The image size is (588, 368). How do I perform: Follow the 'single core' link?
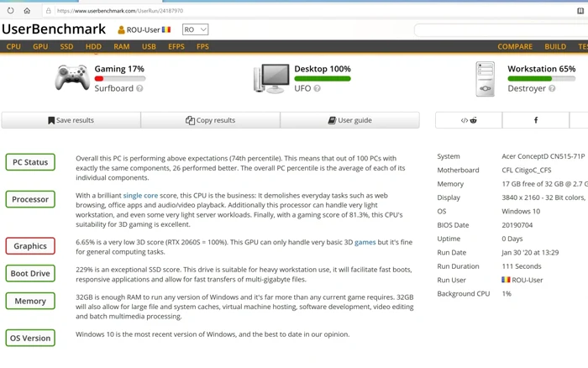[x=140, y=196]
